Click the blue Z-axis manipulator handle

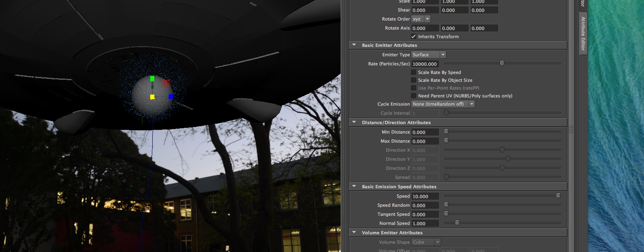click(171, 97)
